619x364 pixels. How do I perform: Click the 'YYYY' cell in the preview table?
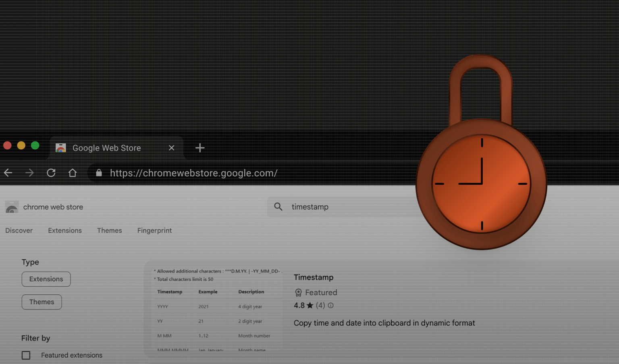click(x=162, y=306)
